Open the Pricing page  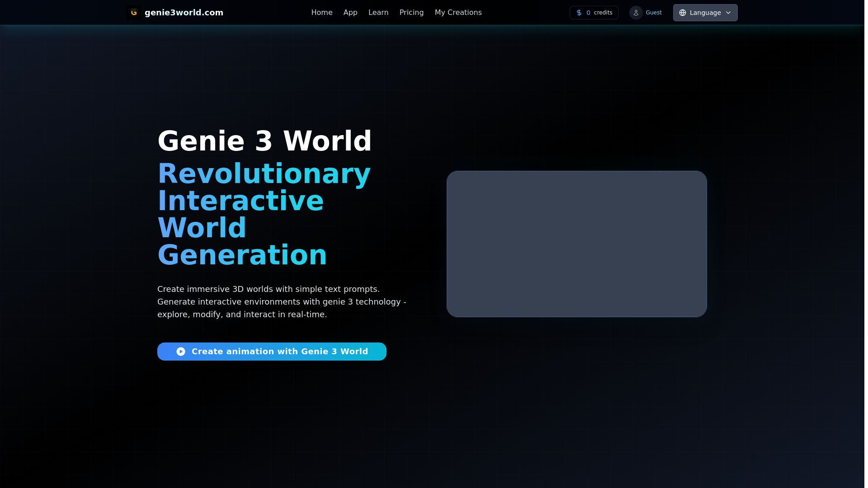click(411, 12)
